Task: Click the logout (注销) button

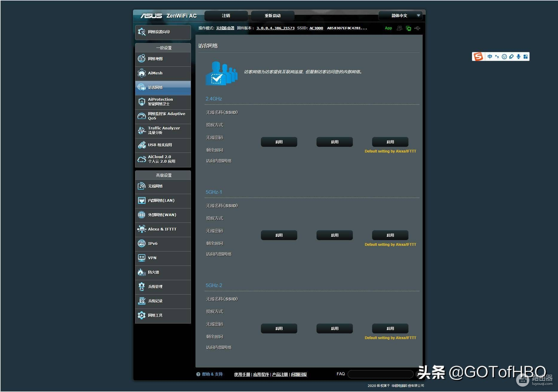Action: pyautogui.click(x=226, y=16)
